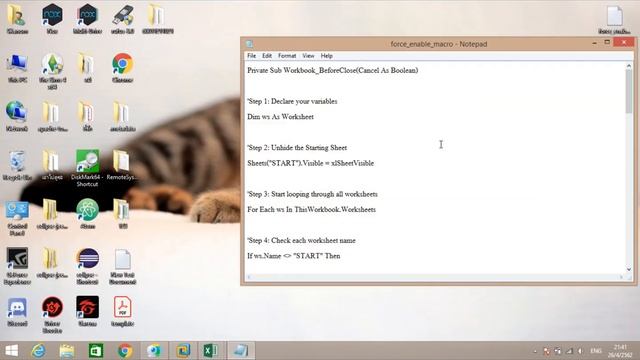
Task: Select the Garena desktop shortcut
Action: 87,311
